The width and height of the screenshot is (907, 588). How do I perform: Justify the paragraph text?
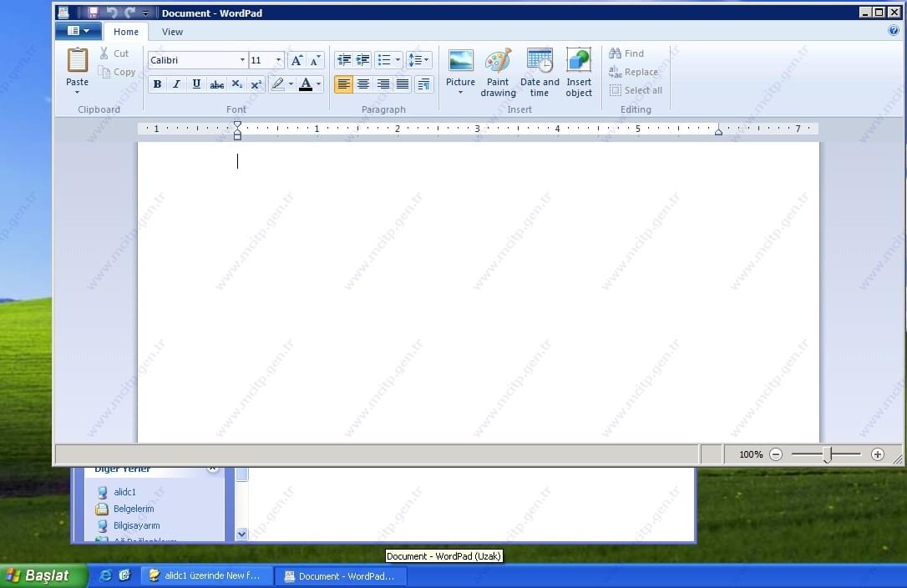point(403,84)
